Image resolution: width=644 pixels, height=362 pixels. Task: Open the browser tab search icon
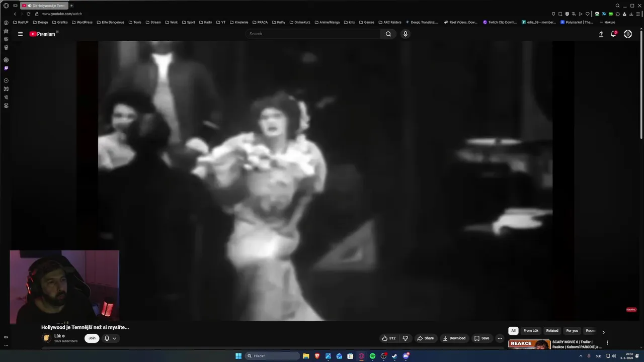(618, 6)
